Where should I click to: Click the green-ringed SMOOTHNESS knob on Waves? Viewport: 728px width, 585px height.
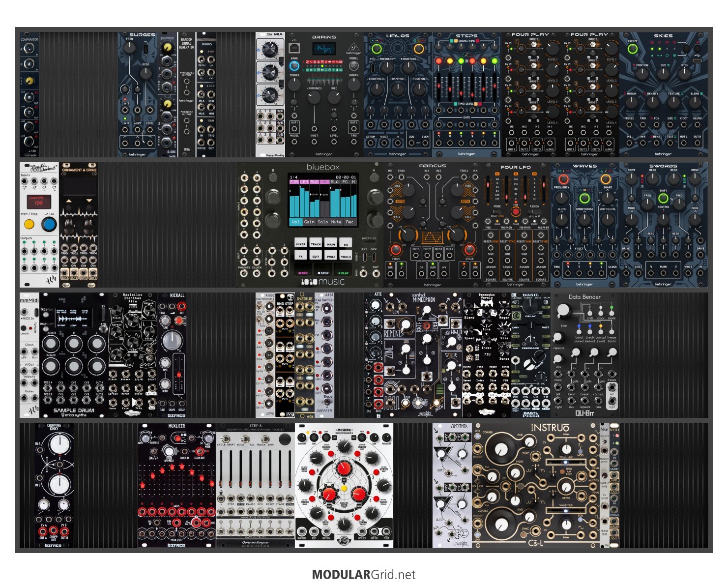coord(584,199)
